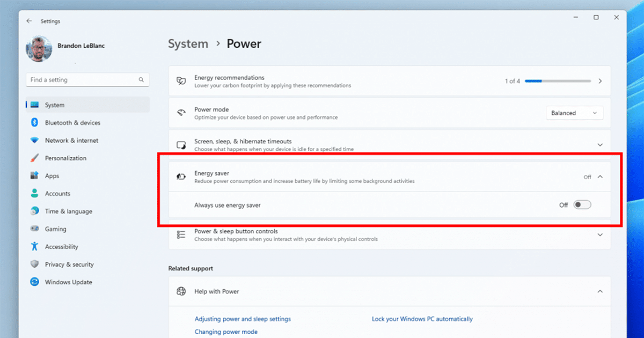
Task: Click the Network & internet wifi icon
Action: [34, 141]
